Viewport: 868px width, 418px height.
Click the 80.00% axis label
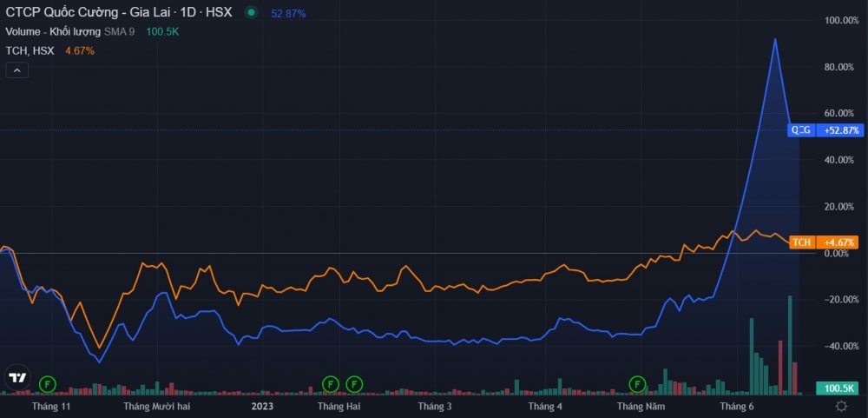(839, 67)
